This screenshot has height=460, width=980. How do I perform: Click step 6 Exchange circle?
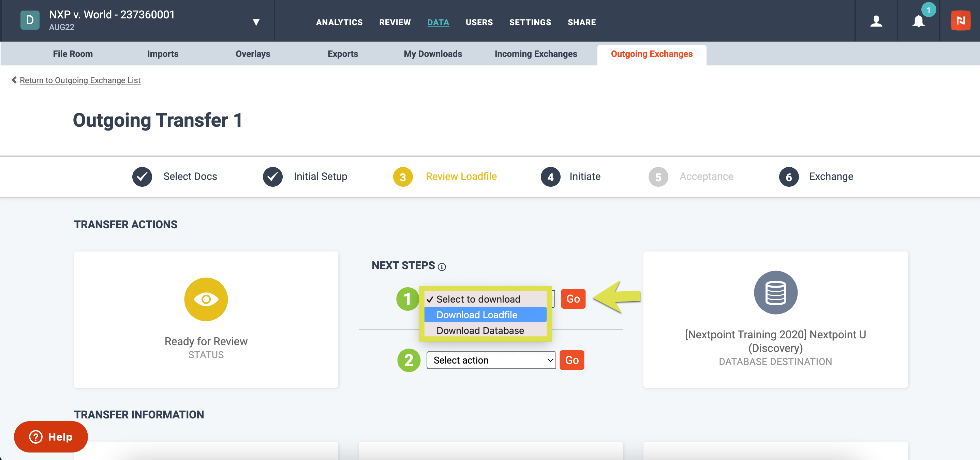tap(789, 177)
